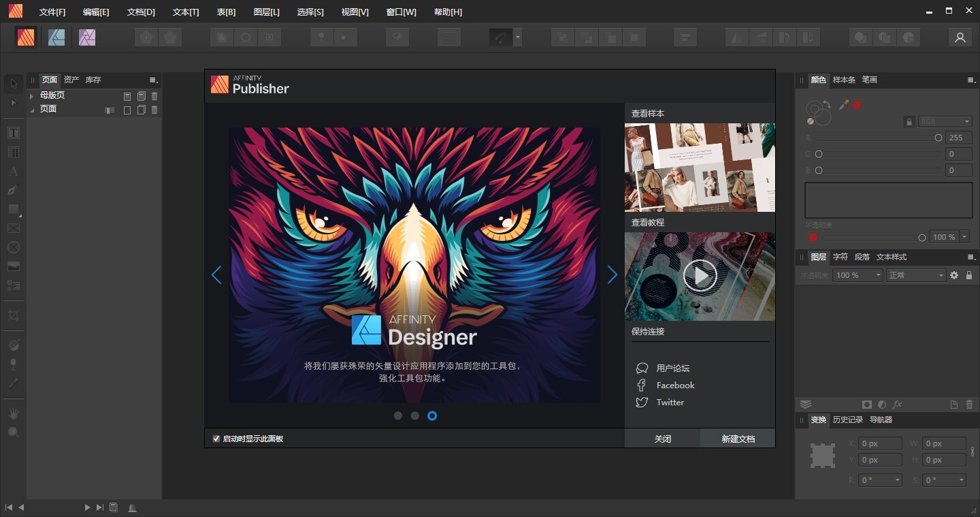Select the Table tool
The width and height of the screenshot is (980, 517).
[x=14, y=152]
